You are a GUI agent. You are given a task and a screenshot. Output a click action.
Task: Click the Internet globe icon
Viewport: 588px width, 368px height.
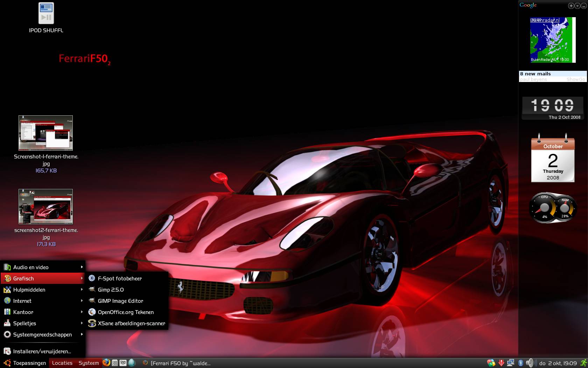(x=7, y=301)
